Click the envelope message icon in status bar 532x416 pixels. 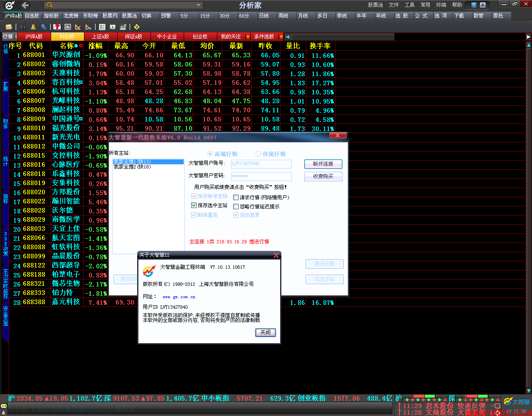pyautogui.click(x=4, y=406)
